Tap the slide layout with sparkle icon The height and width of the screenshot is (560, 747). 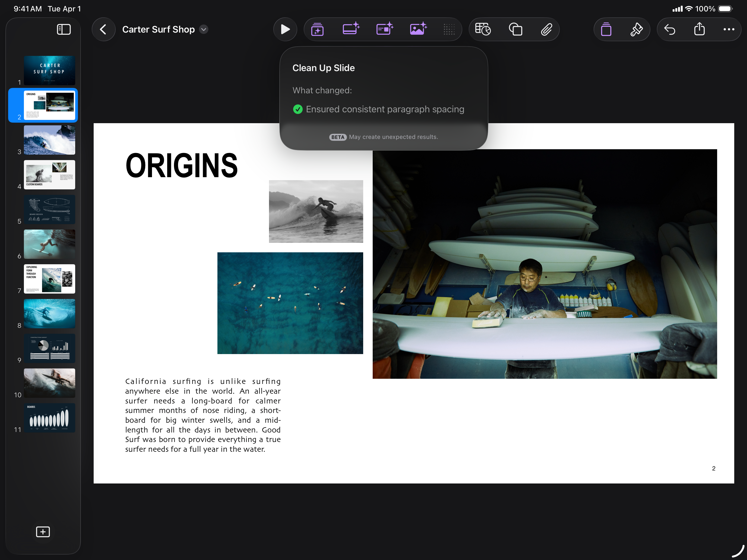coord(385,29)
